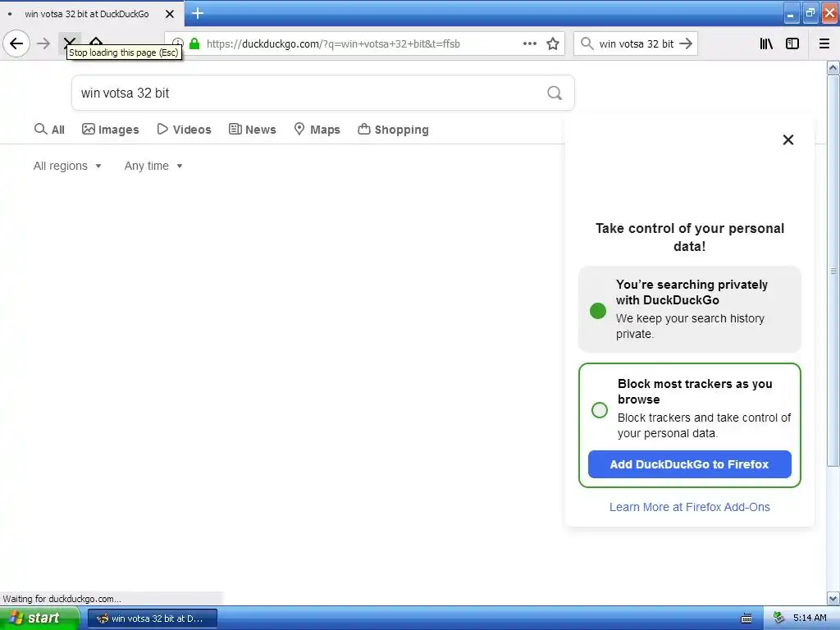This screenshot has width=840, height=630.
Task: Click the Firefox search box magnifier icon
Action: tap(587, 43)
